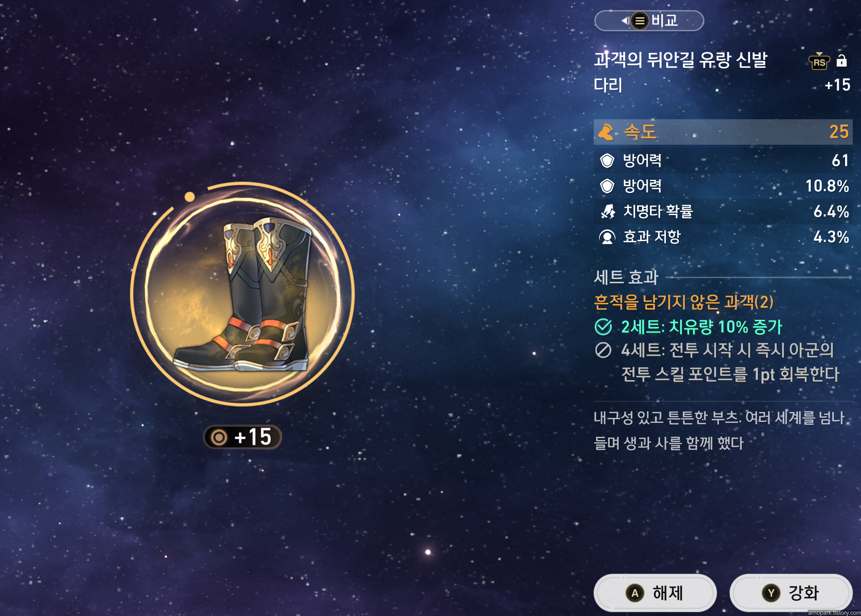
Task: Click the shield icon next to 방어력 61
Action: (607, 160)
